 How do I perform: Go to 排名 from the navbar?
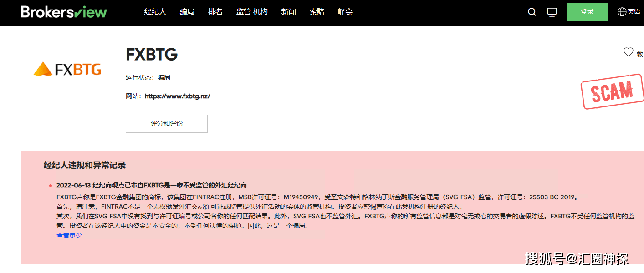click(x=215, y=12)
